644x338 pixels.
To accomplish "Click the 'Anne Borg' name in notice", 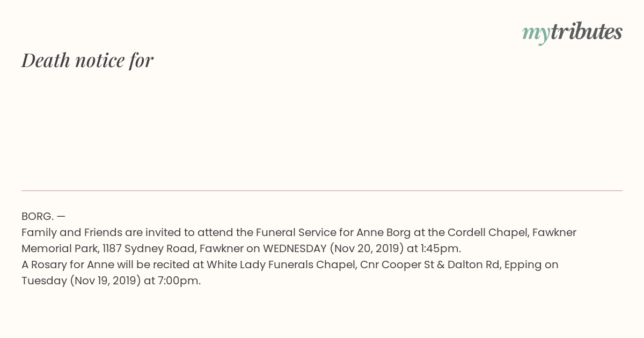I will click(x=384, y=232).
